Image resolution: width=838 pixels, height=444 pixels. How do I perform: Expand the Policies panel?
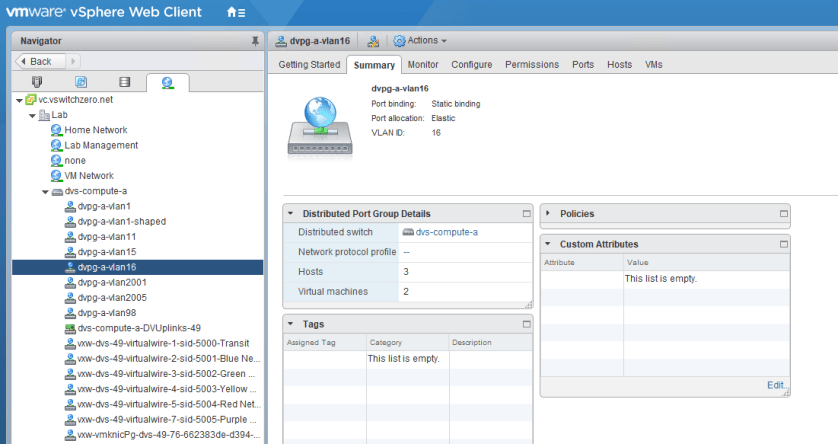[x=549, y=214]
